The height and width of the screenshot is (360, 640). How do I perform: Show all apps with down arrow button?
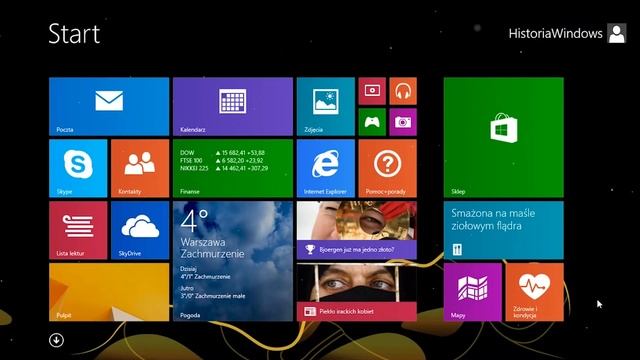click(56, 340)
